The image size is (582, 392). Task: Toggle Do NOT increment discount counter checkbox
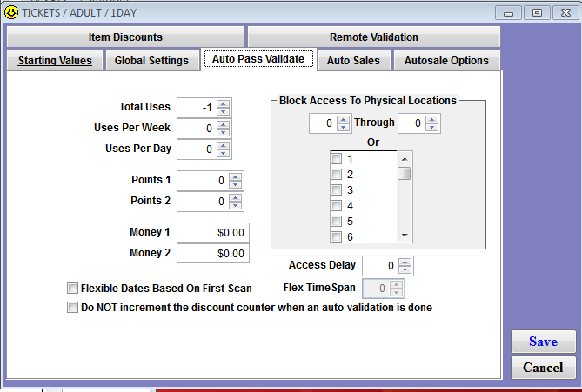[x=72, y=308]
